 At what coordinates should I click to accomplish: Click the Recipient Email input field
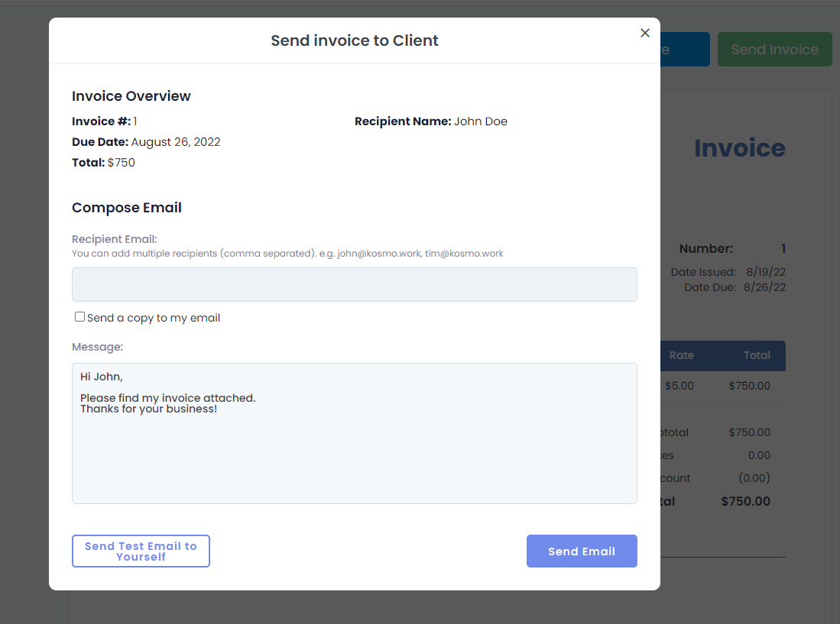coord(354,284)
